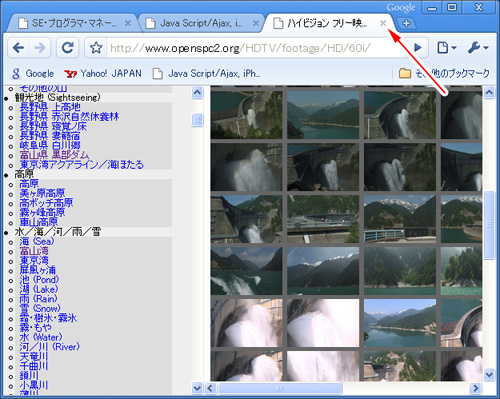The width and height of the screenshot is (500, 399).
Task: Click right frame vertical scrollbar thumb
Action: (489, 225)
